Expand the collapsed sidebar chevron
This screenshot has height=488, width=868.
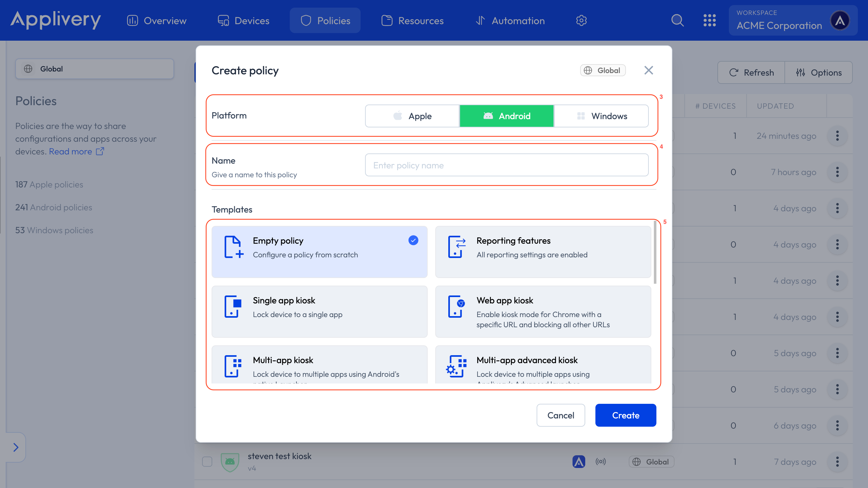(16, 447)
